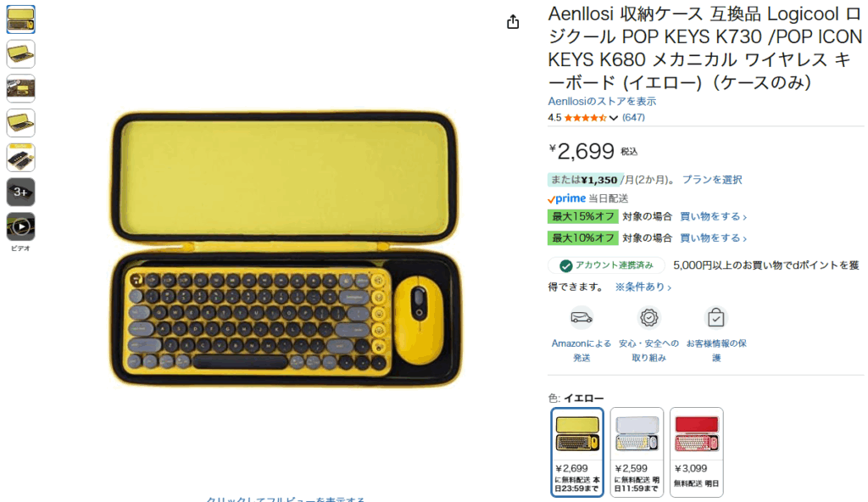Select the fifth thumbnail showing case contents

[x=20, y=158]
